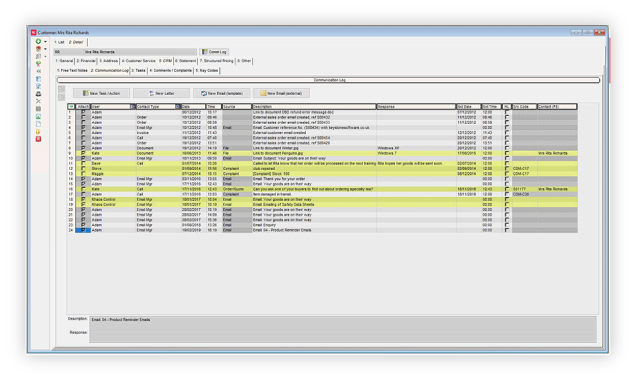Click the Comm Log button
The height and width of the screenshot is (379, 635).
(214, 52)
